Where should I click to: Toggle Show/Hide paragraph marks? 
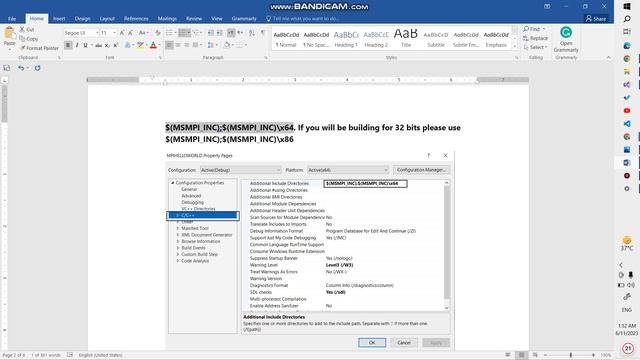263,33
